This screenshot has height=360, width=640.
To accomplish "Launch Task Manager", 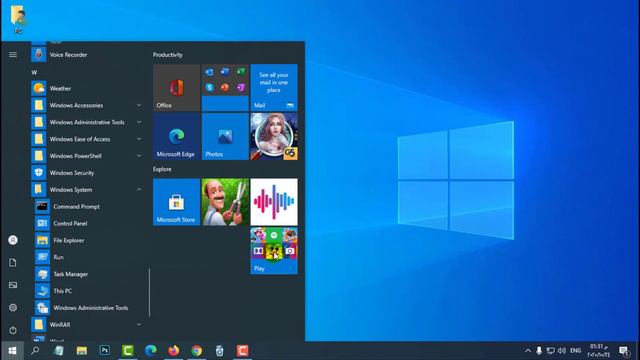I will (x=88, y=274).
